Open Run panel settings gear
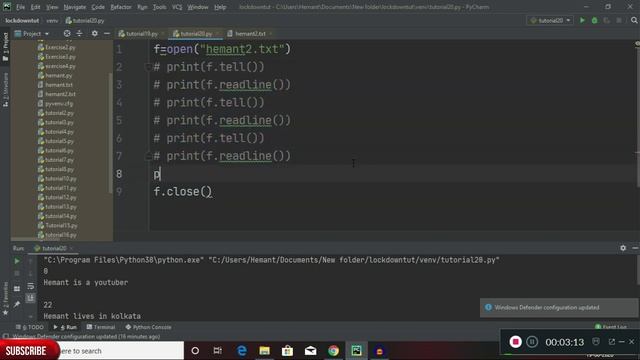This screenshot has width=640, height=360. (623, 248)
